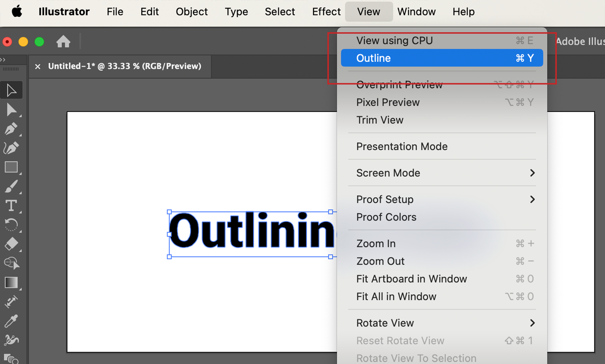The height and width of the screenshot is (364, 605).
Task: Open the Window menu
Action: point(416,12)
